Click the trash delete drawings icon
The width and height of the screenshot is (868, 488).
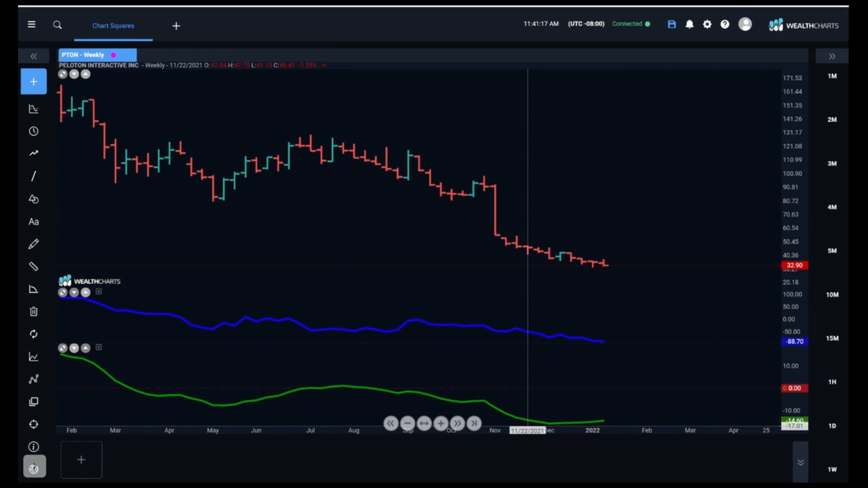pos(33,312)
